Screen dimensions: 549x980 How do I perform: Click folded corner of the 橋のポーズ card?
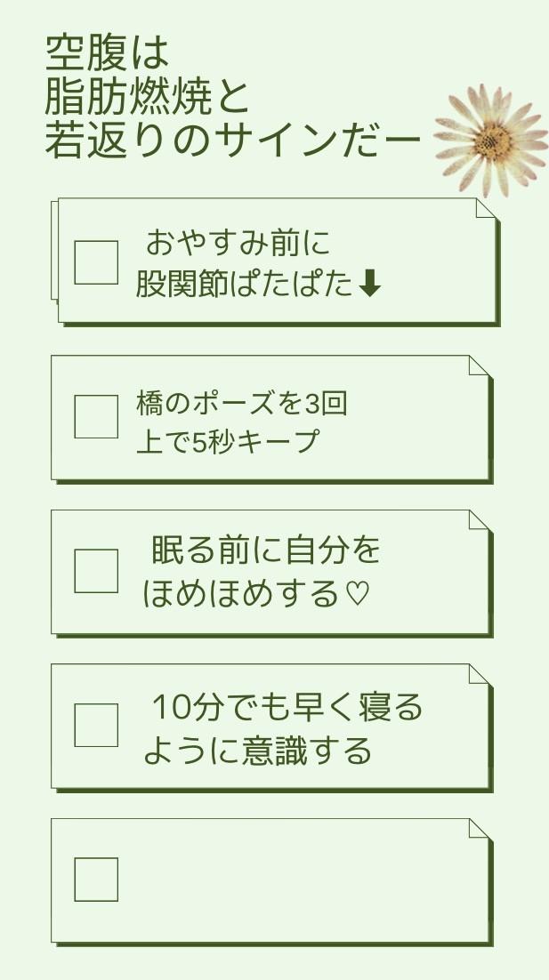click(479, 365)
